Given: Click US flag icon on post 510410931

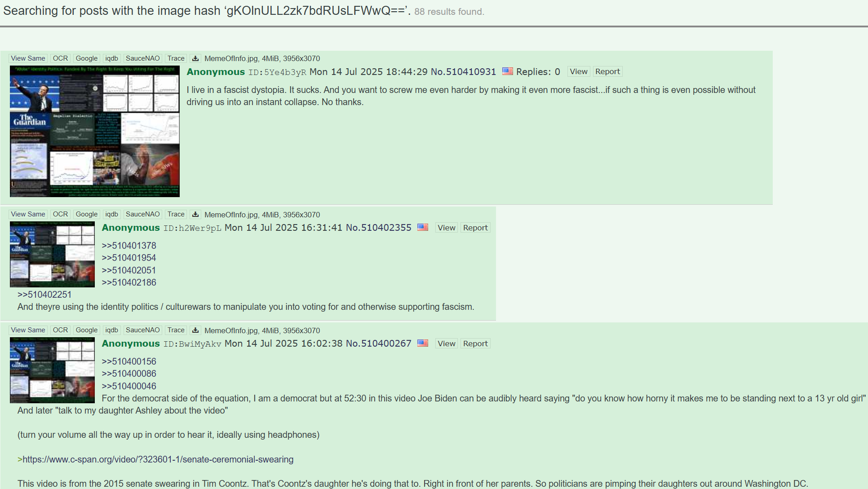Looking at the screenshot, I should 508,71.
